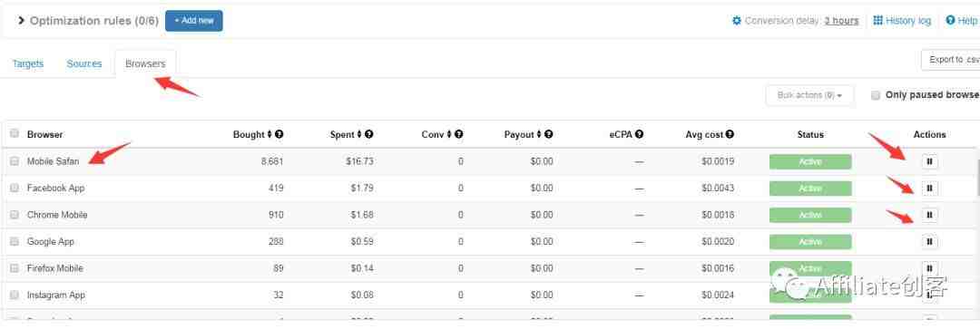Check the select-all Browser header checkbox
The image size is (980, 329).
point(15,133)
